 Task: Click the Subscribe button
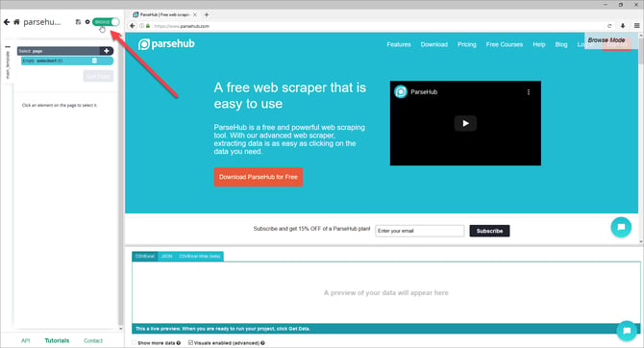(x=489, y=231)
